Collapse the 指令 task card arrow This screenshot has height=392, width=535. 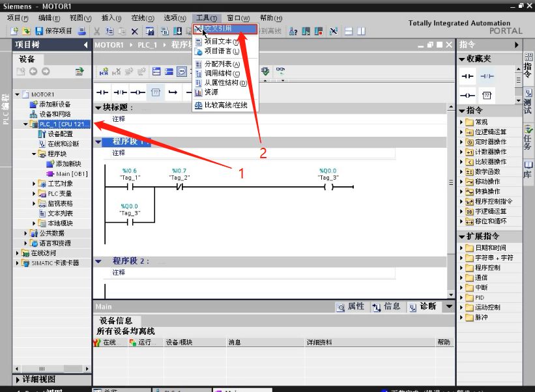point(517,45)
